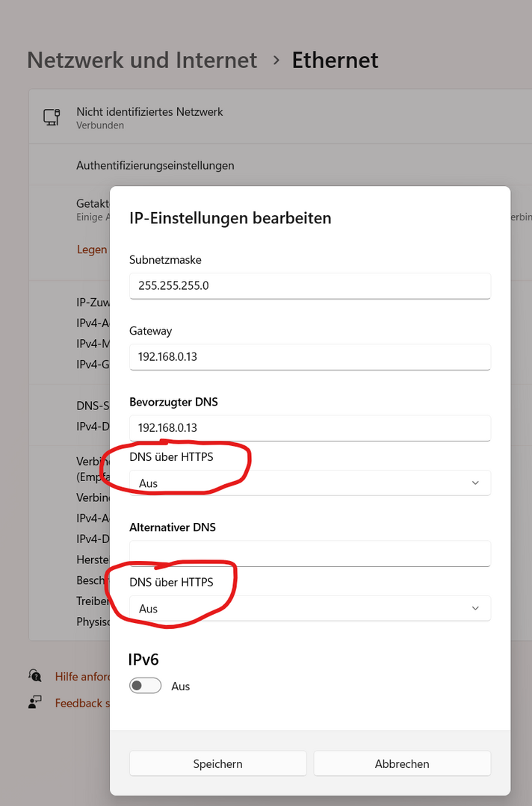532x806 pixels.
Task: Open DNS über HTTPS dropdown under Alternativer DNS
Action: pos(310,608)
